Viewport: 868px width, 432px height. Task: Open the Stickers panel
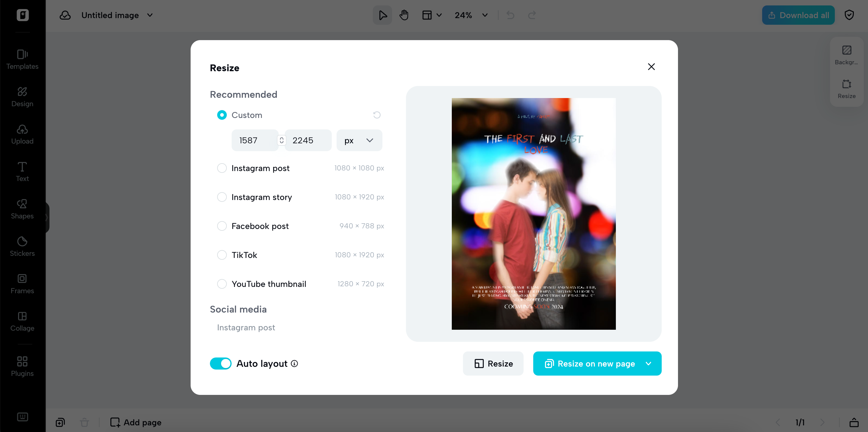click(x=22, y=246)
